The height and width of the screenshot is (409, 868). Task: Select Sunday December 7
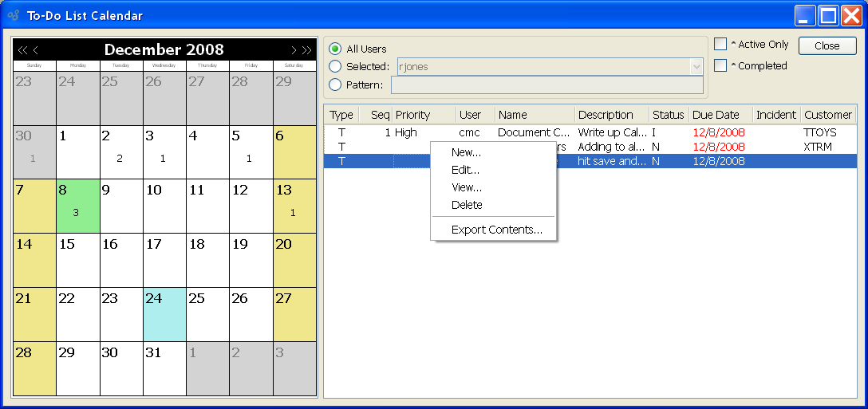pyautogui.click(x=34, y=206)
